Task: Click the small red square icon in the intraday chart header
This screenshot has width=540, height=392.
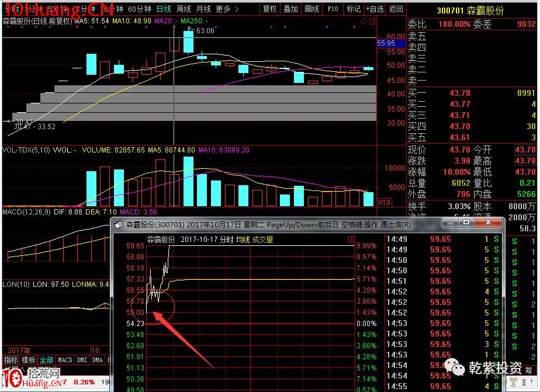Action: tap(351, 239)
